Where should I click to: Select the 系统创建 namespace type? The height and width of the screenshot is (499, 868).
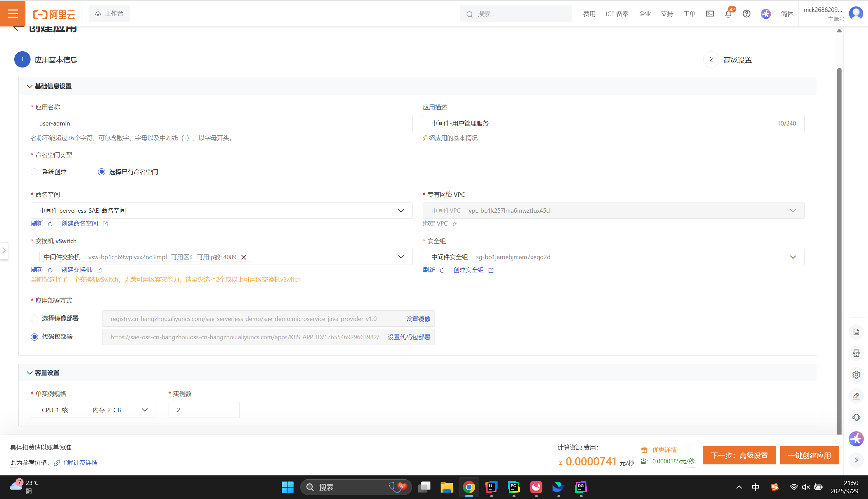tap(35, 172)
